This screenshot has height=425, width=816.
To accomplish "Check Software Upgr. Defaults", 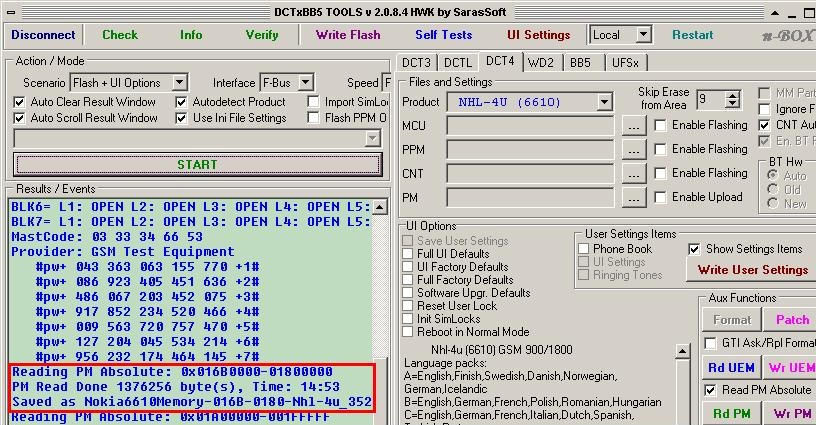I will [408, 293].
